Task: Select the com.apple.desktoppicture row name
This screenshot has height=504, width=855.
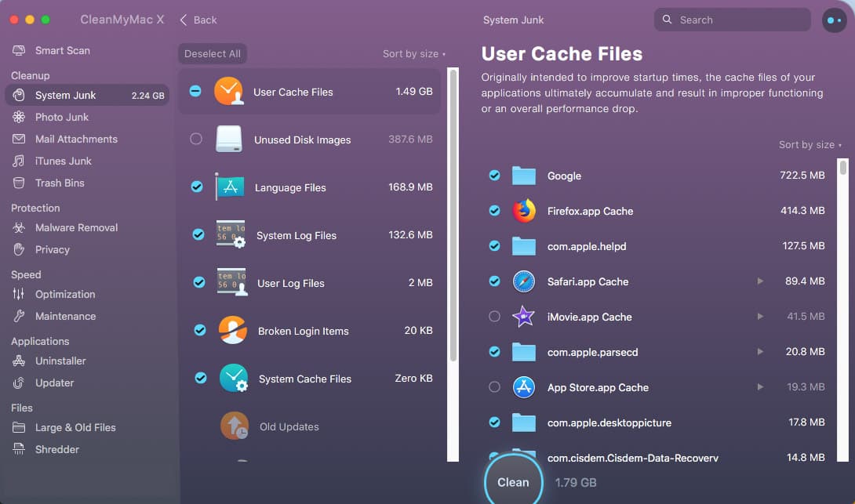Action: coord(609,422)
